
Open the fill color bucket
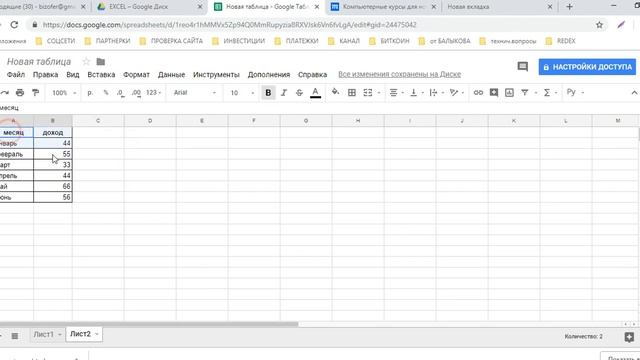pos(335,92)
